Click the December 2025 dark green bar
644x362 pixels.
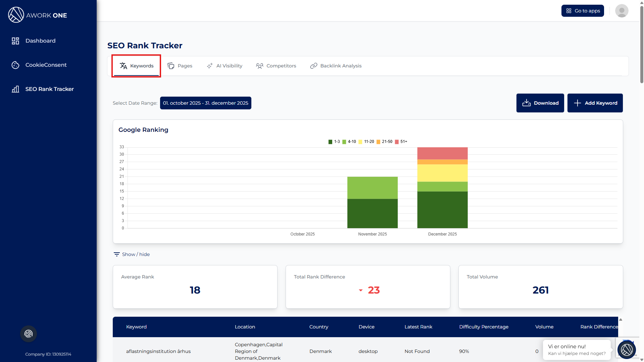point(442,210)
